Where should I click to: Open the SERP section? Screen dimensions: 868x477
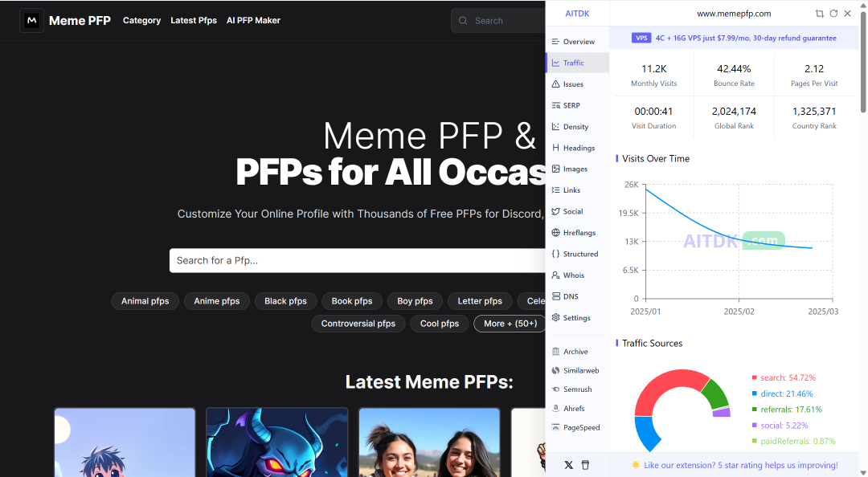pos(577,105)
